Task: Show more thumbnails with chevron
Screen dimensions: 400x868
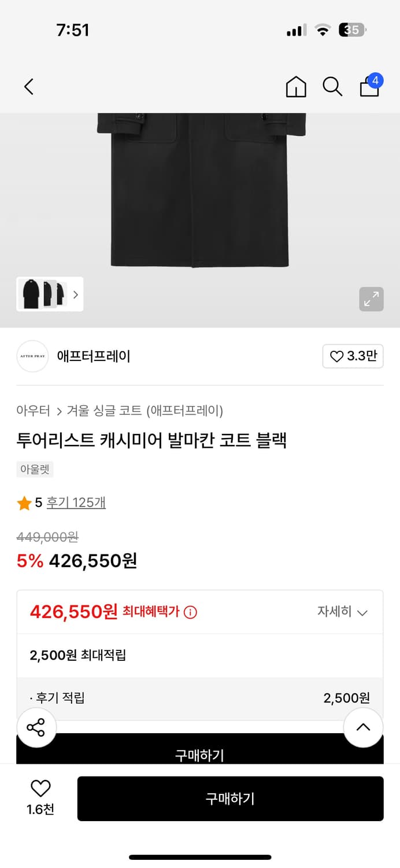Action: (75, 295)
